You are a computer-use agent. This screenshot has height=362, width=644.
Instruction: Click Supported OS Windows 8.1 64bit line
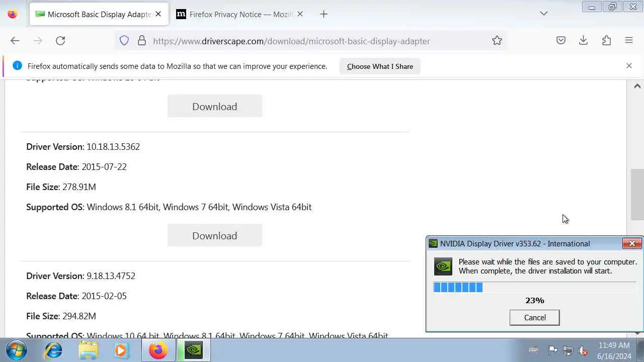(169, 207)
